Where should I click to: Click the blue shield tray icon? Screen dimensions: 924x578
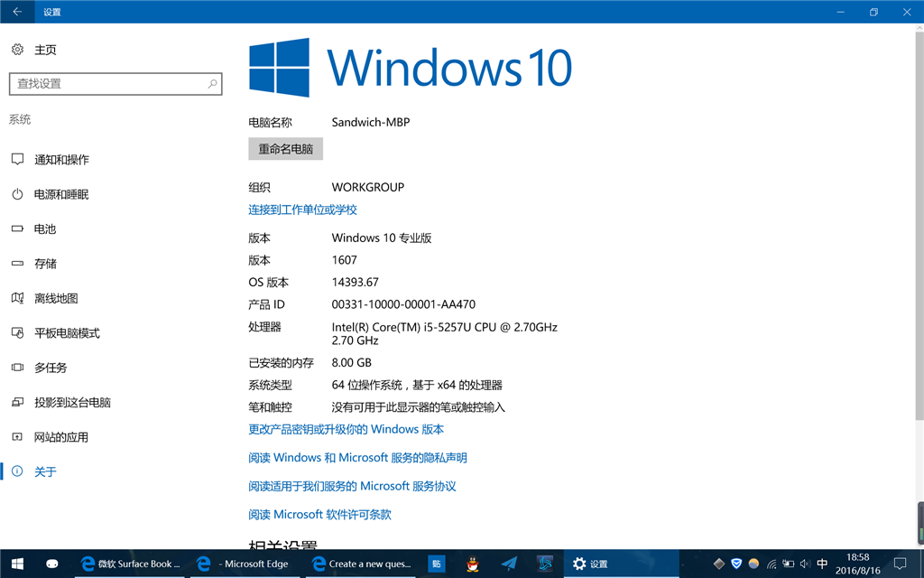pos(736,564)
